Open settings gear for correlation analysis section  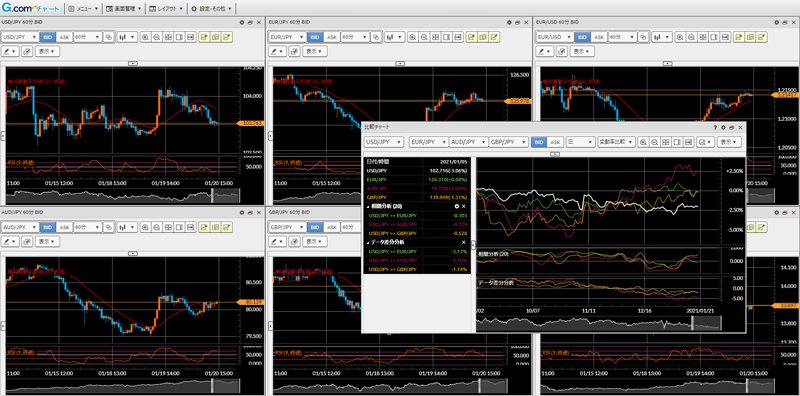(x=457, y=206)
